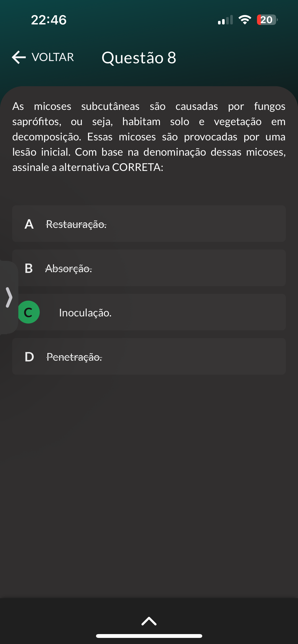
Task: Tap the battery level indicator
Action: 267,20
